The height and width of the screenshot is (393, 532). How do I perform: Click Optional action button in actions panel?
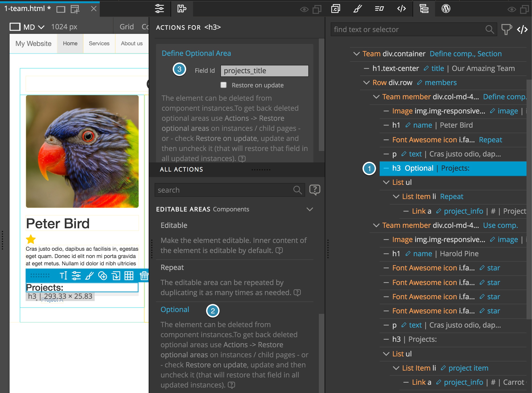175,309
